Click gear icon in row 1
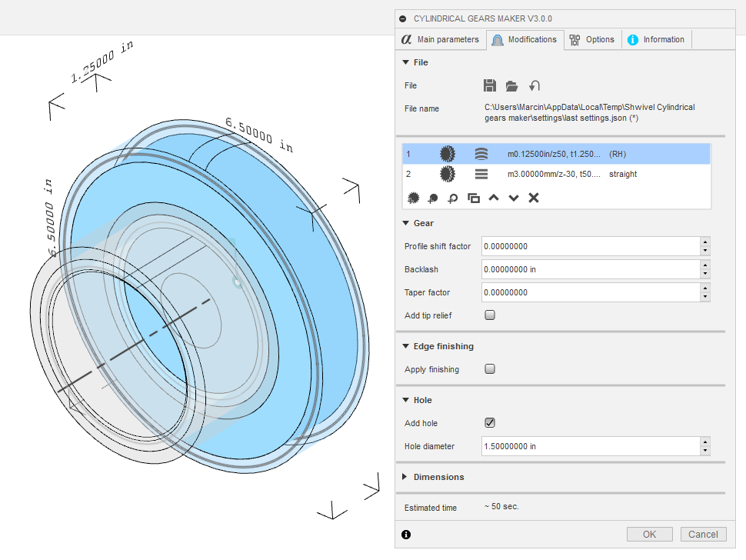 (448, 154)
